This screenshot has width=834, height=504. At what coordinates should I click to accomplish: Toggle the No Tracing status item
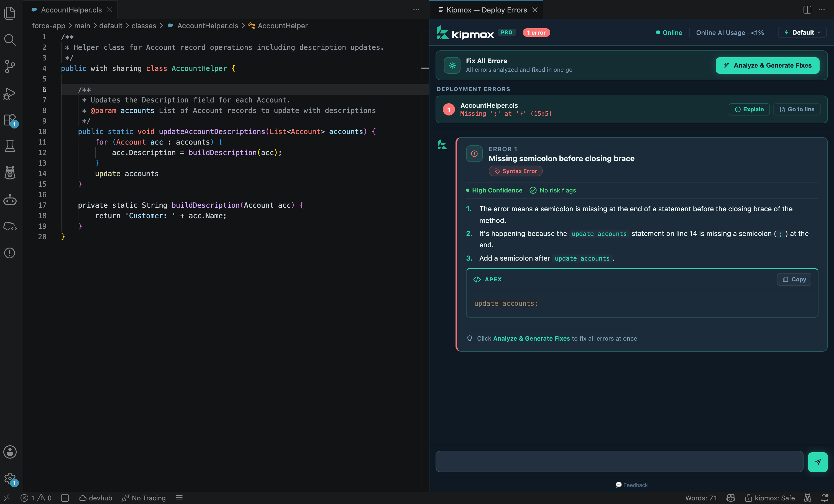(x=144, y=498)
